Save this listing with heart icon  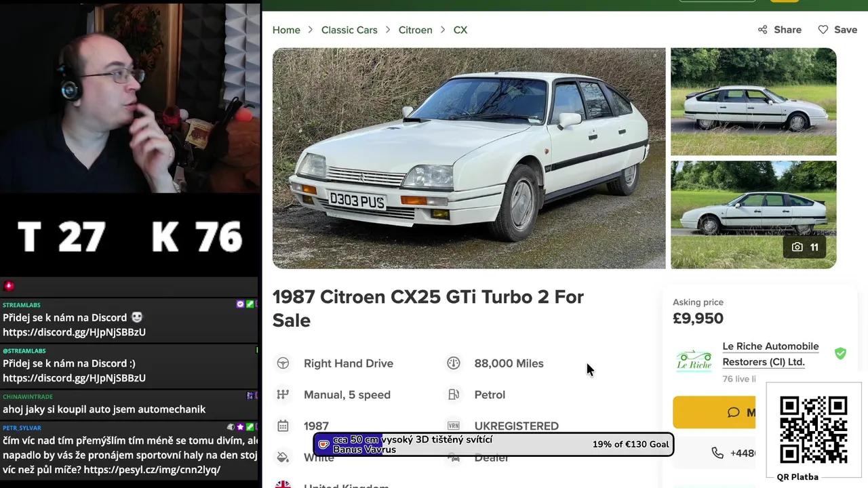(823, 30)
